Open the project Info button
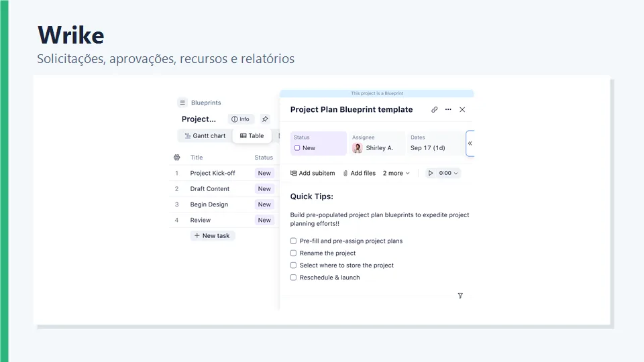The width and height of the screenshot is (644, 362). click(x=241, y=119)
